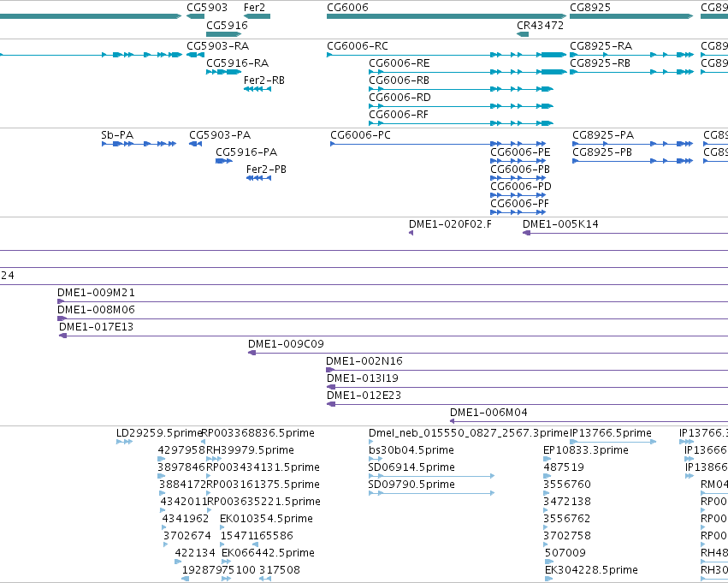Open transcript CG6006-RC
This screenshot has width=728, height=583.
[x=358, y=46]
